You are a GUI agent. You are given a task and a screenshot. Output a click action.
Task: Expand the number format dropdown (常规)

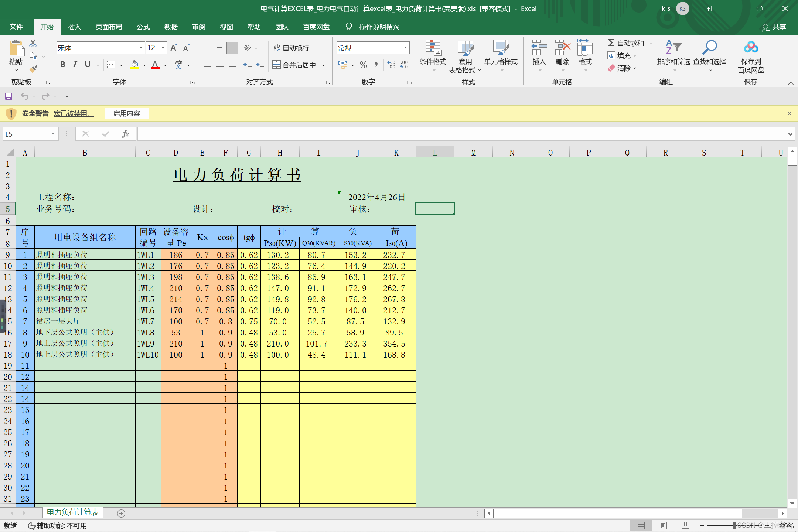coord(405,48)
